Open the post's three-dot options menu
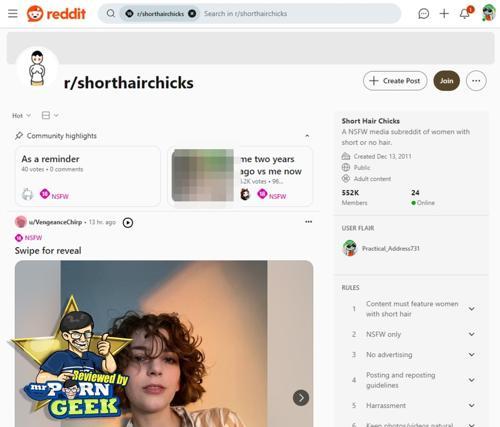 tap(308, 222)
